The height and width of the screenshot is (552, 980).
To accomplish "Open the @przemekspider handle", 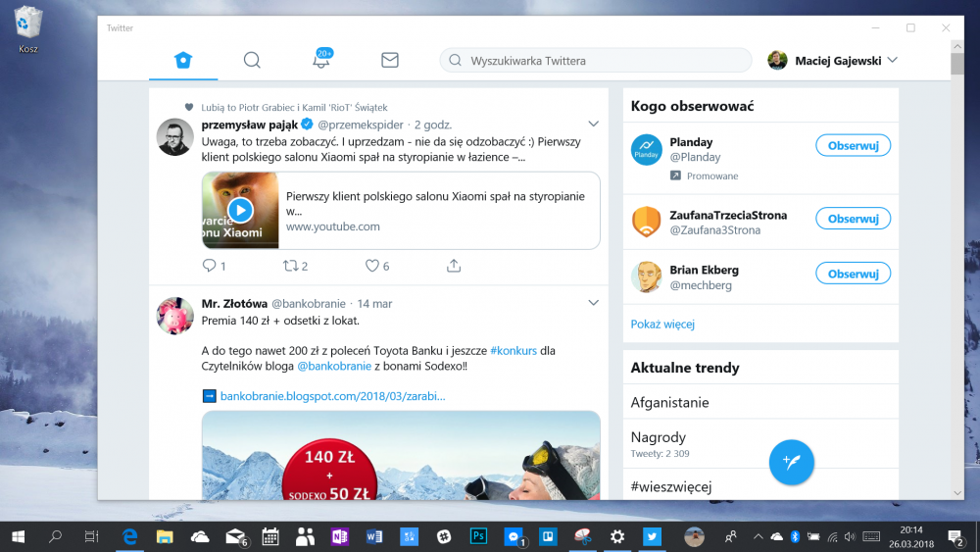I will 360,125.
